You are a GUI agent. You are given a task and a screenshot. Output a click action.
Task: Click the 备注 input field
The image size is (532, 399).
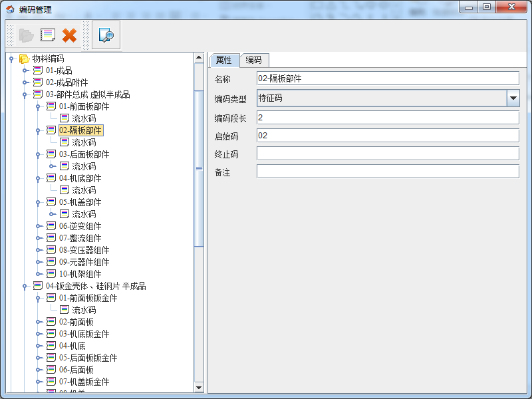click(x=388, y=172)
